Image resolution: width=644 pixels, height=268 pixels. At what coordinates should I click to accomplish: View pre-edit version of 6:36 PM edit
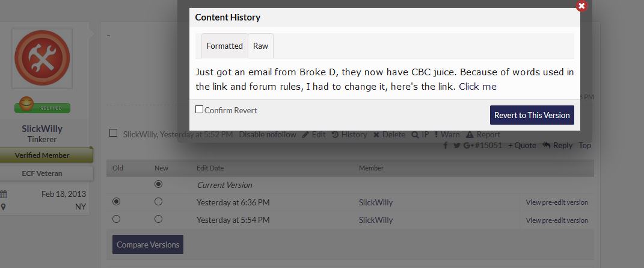(x=557, y=202)
